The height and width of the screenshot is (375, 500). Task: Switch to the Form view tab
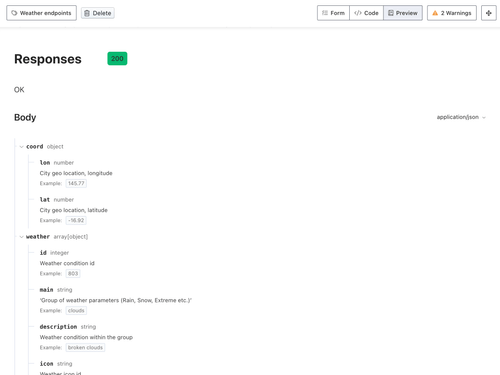pos(333,13)
